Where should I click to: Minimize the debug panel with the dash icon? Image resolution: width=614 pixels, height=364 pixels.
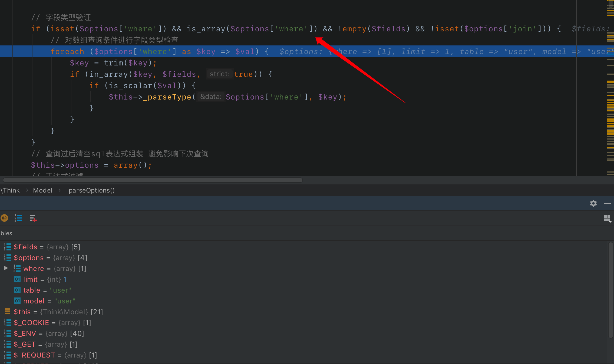click(x=608, y=203)
